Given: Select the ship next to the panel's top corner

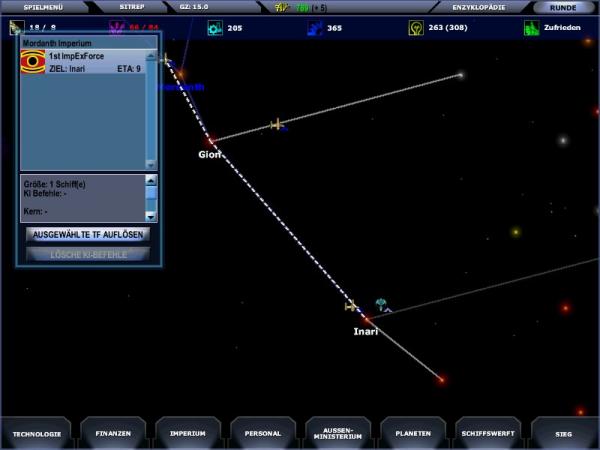Looking at the screenshot, I should pos(166,59).
